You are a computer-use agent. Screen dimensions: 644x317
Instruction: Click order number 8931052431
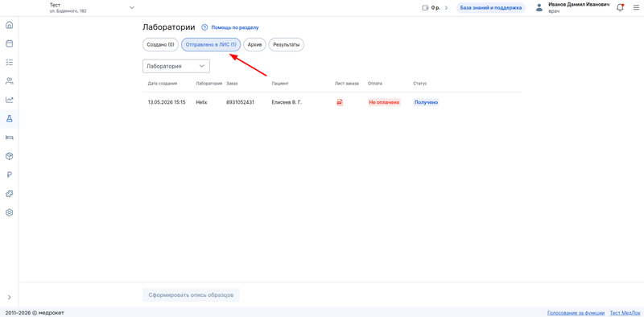tap(240, 102)
